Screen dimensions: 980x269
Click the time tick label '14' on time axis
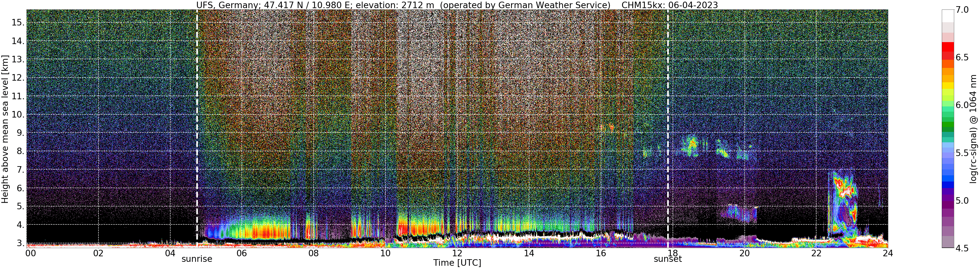point(529,253)
